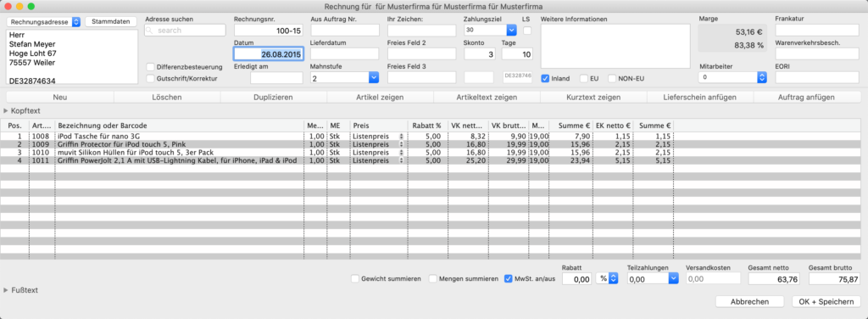This screenshot has width=868, height=319.
Task: Check the EU checkbox
Action: [584, 79]
